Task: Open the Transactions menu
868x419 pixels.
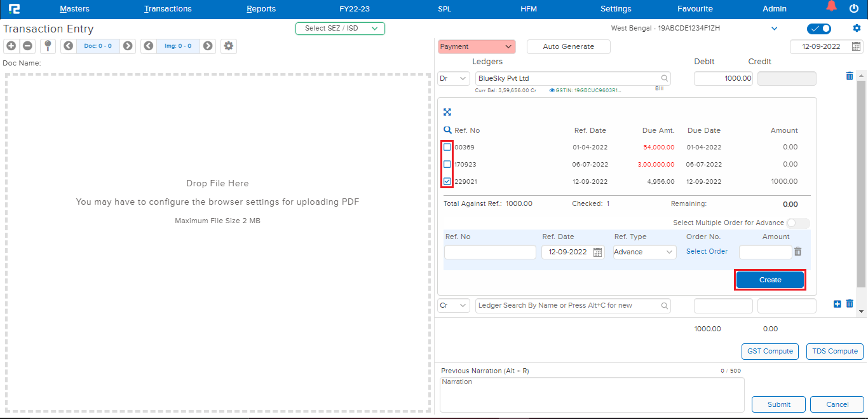Action: coord(168,9)
